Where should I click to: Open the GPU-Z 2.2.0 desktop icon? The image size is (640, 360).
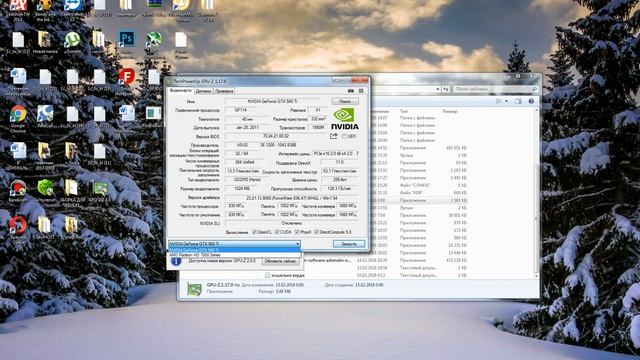tap(100, 188)
